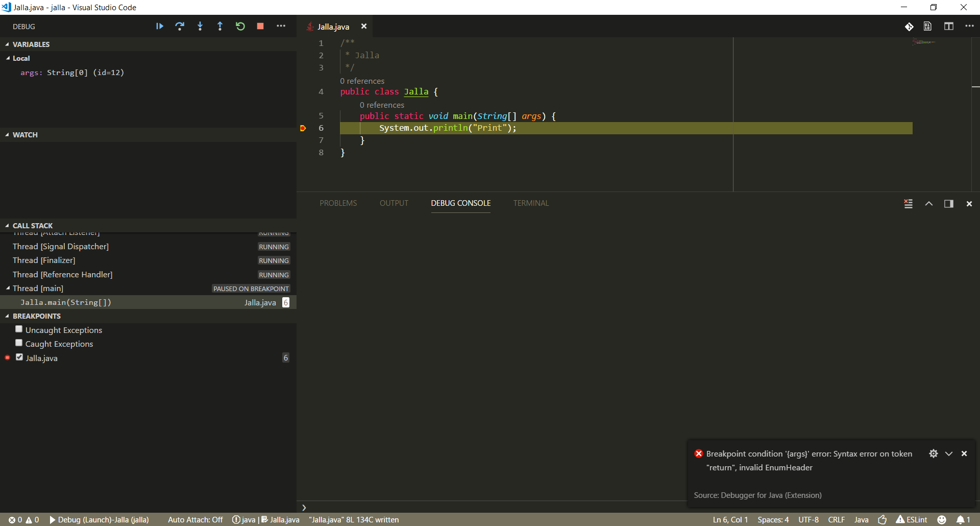The height and width of the screenshot is (526, 980).
Task: Continue debugging with the Continue icon
Action: 160,26
